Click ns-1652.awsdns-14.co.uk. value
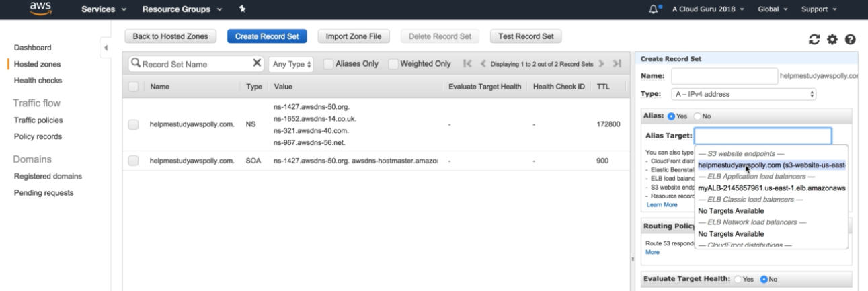 click(x=315, y=118)
